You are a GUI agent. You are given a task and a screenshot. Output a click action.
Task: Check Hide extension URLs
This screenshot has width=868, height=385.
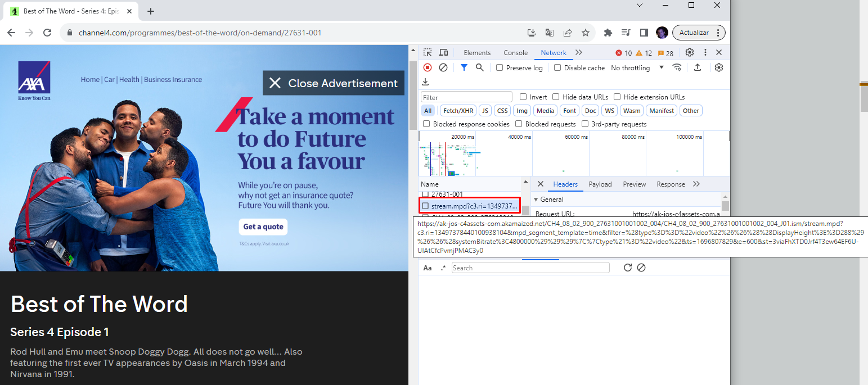pyautogui.click(x=617, y=97)
